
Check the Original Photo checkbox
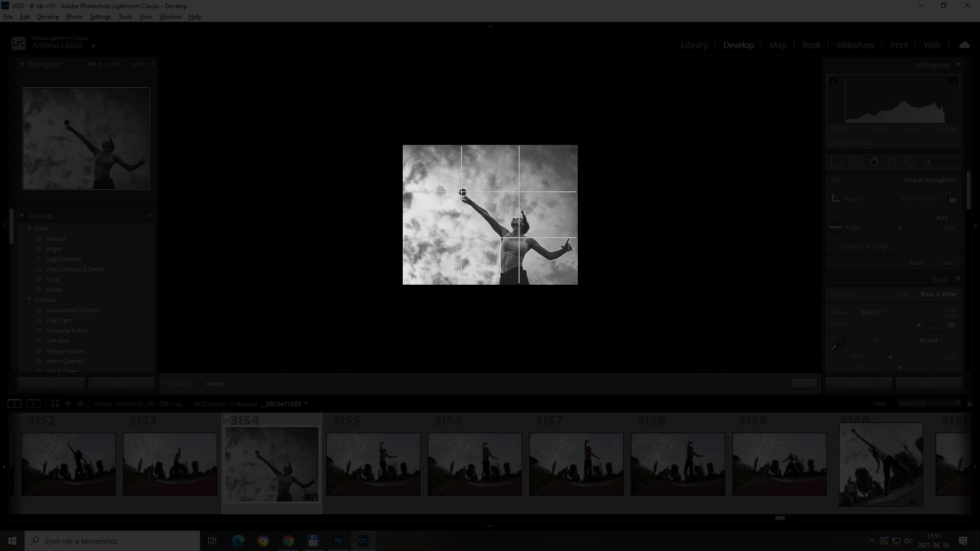click(832, 143)
